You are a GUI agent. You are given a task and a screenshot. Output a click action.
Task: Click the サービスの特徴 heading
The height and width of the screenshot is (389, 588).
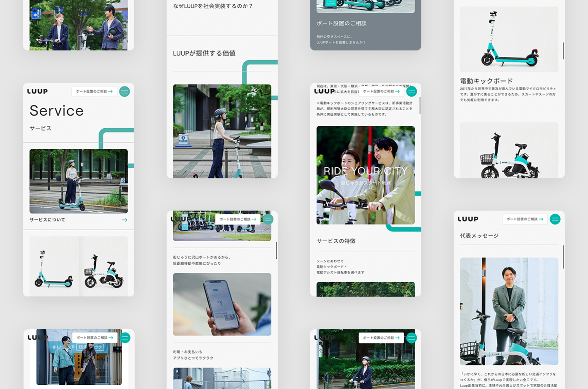tap(336, 241)
